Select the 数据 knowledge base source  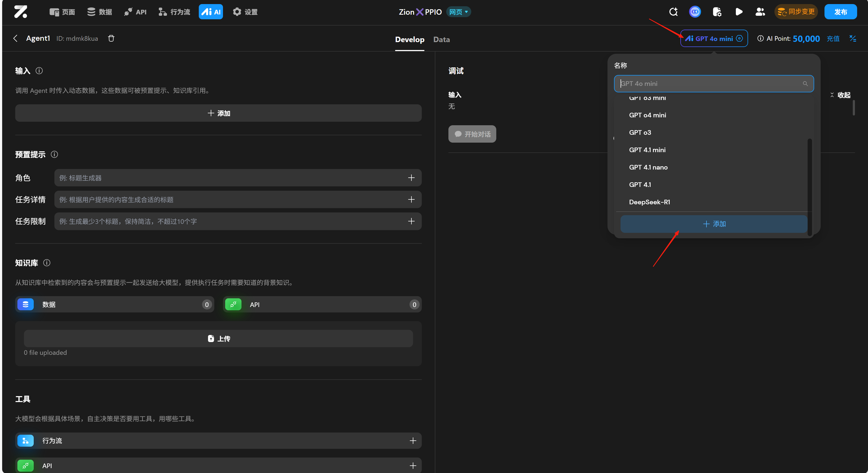tap(114, 304)
